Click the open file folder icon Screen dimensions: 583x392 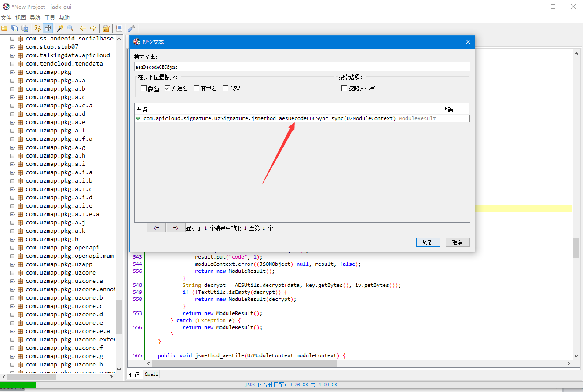pos(4,28)
